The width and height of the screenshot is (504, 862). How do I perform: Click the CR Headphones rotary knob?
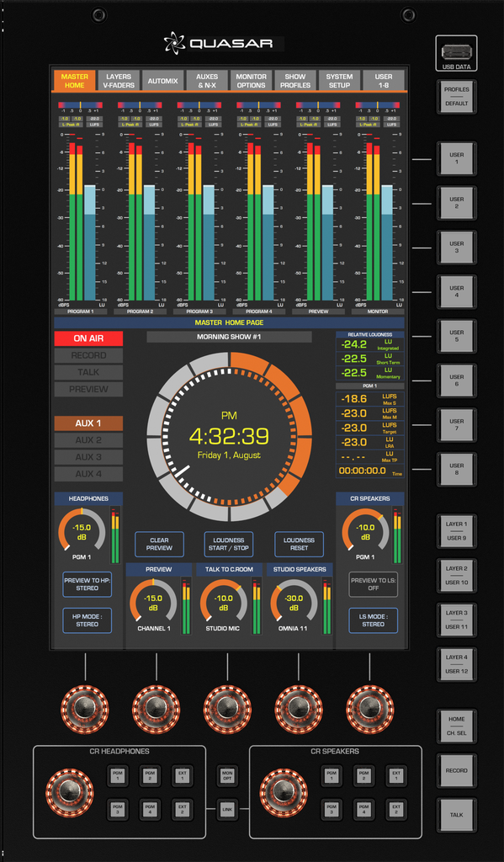click(68, 791)
